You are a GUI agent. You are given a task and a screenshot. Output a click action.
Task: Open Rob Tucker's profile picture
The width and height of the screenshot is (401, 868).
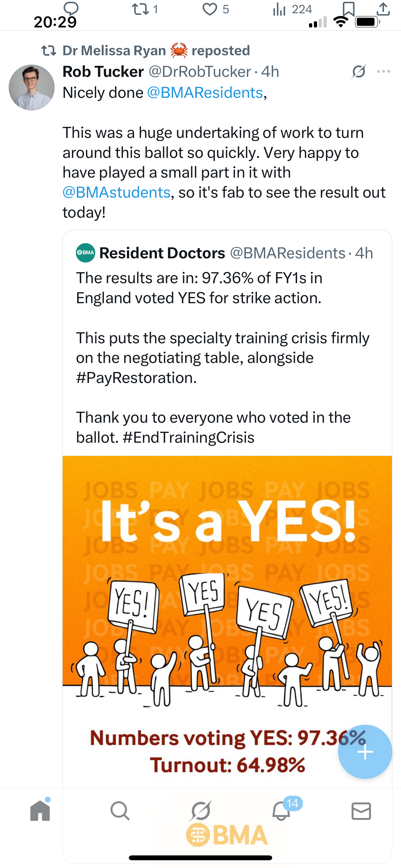32,88
